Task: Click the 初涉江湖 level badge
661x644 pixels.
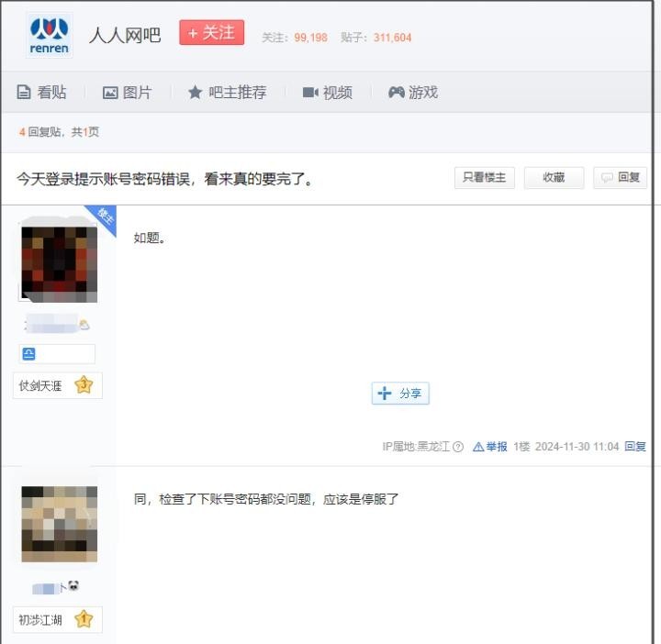Action: click(x=57, y=620)
